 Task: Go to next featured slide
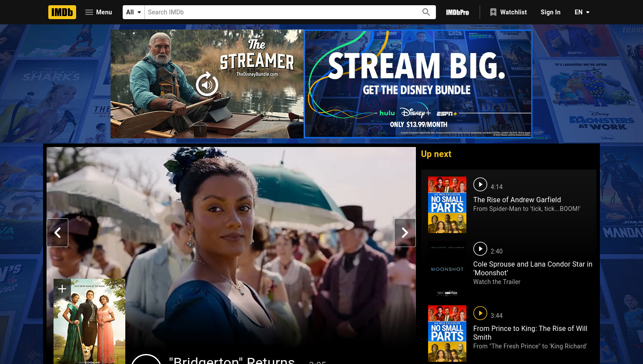point(405,233)
